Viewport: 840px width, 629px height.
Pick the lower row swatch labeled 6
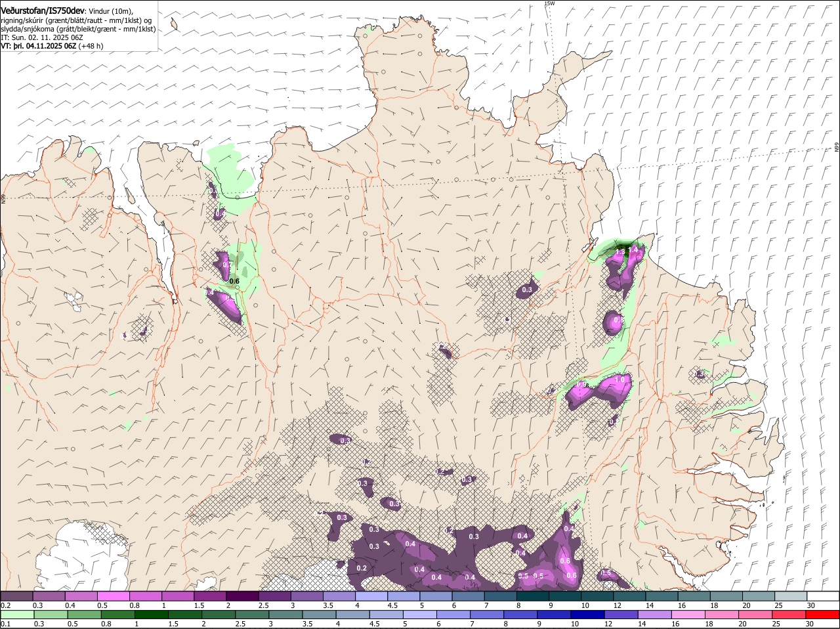(x=453, y=615)
